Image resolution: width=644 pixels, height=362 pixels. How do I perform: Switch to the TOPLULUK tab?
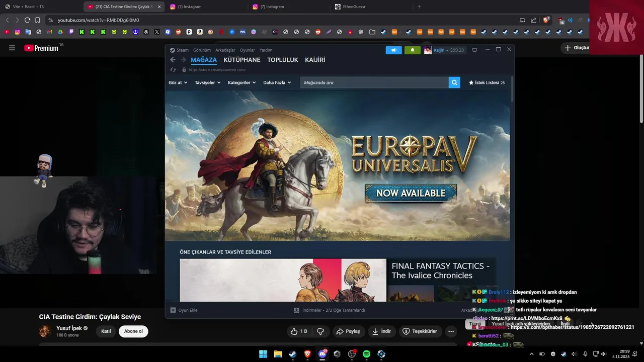point(283,60)
